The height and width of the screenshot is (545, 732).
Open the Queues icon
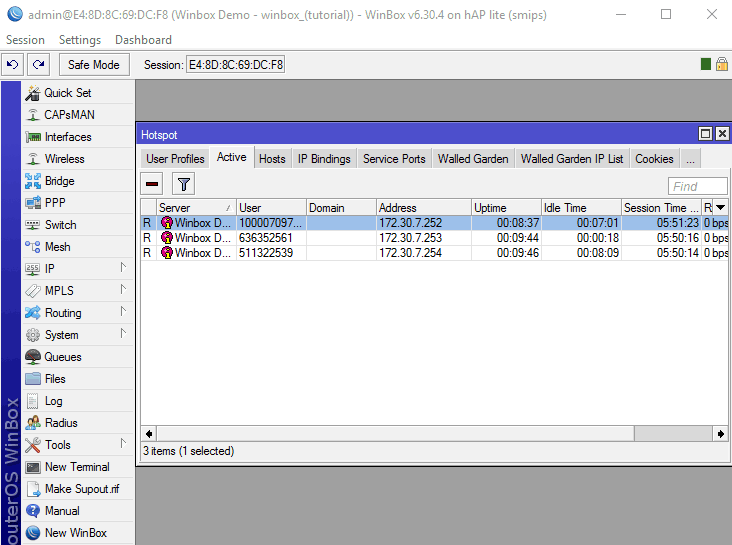click(x=33, y=357)
